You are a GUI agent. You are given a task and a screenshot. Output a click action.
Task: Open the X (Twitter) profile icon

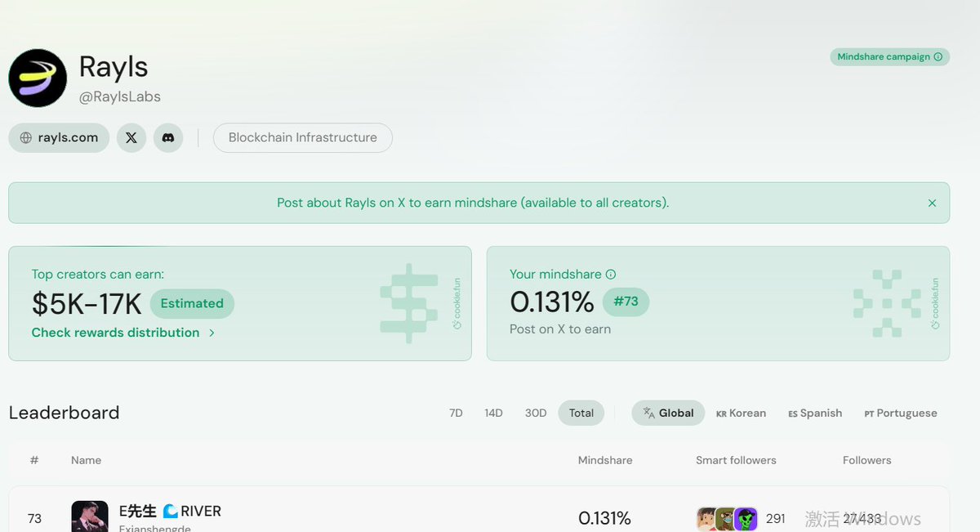coord(131,137)
